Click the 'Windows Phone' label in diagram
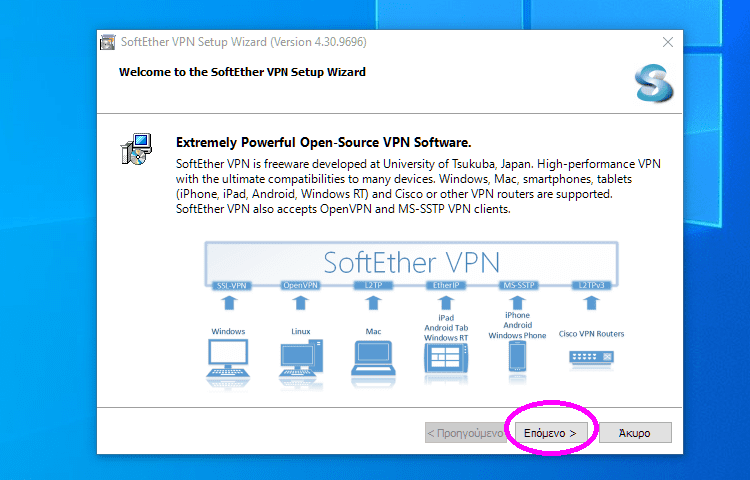This screenshot has height=480, width=750. click(x=517, y=336)
